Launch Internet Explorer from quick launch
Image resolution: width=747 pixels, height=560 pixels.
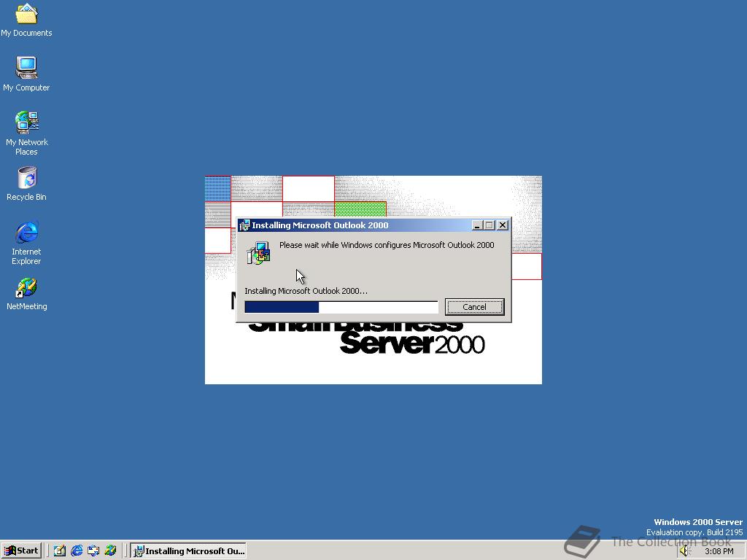(x=77, y=551)
